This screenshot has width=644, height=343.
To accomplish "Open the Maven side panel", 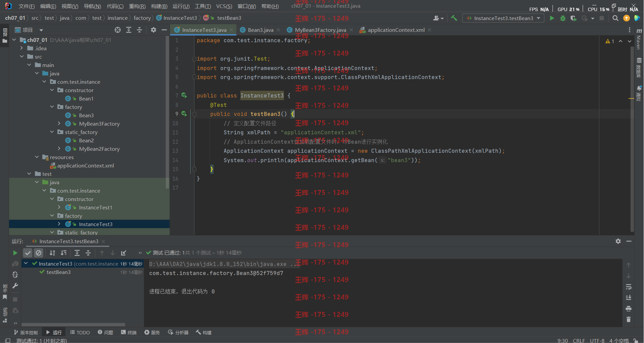I will pos(639,39).
